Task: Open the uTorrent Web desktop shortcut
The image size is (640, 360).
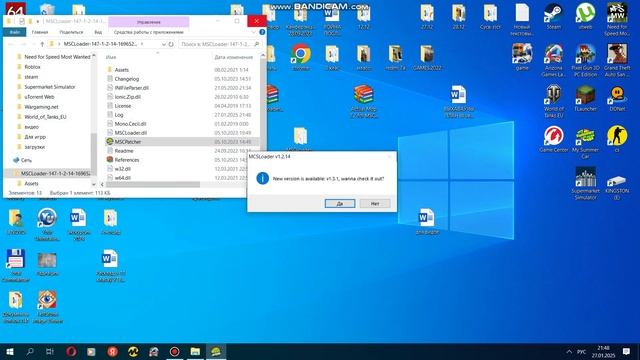Action: [585, 17]
